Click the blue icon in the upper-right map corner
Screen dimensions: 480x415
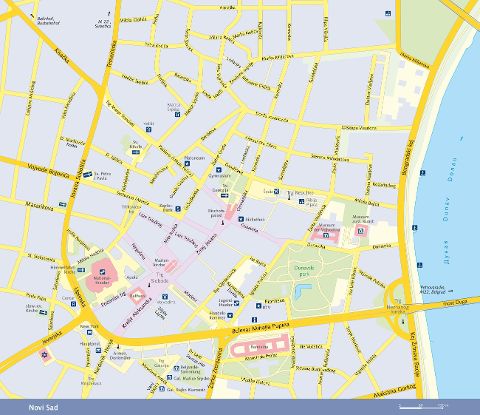pyautogui.click(x=388, y=13)
